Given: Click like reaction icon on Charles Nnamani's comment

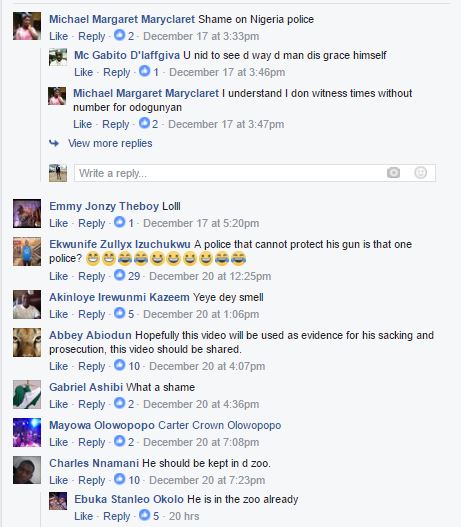Looking at the screenshot, I should (119, 479).
